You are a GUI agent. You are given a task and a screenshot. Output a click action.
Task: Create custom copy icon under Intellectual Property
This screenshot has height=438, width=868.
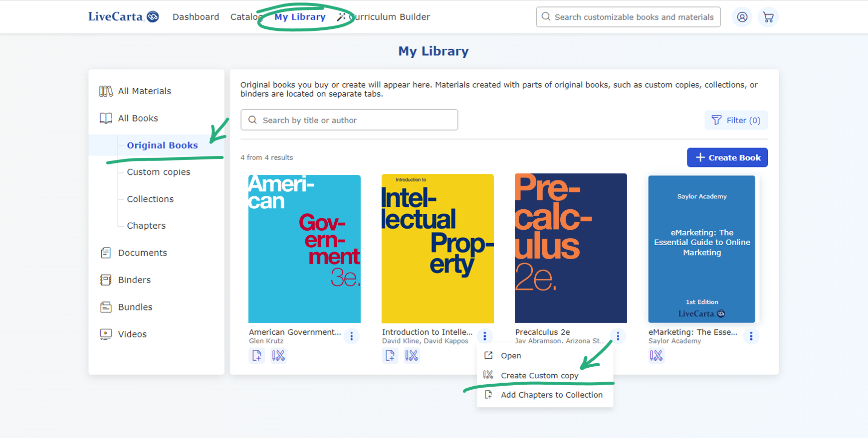pyautogui.click(x=412, y=355)
